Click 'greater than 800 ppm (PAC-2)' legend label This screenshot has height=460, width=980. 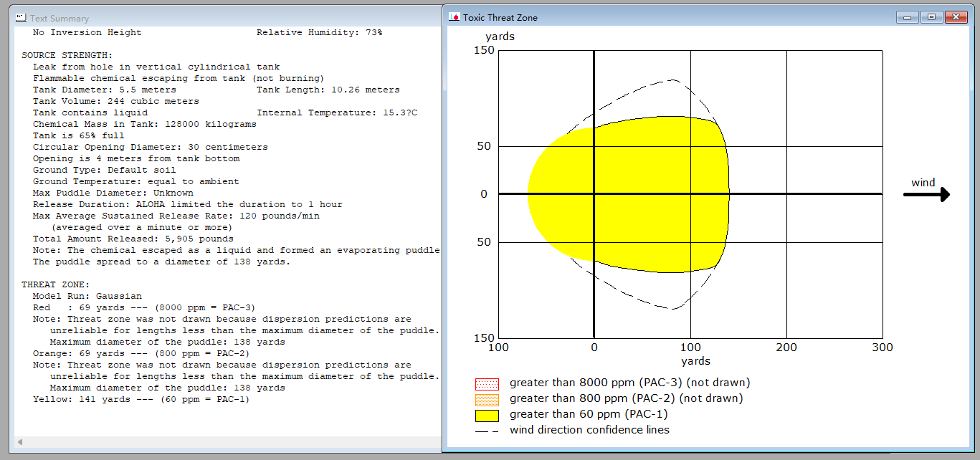[626, 398]
